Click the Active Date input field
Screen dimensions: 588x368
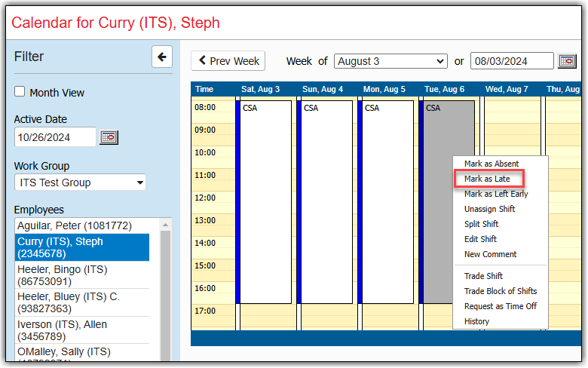55,137
